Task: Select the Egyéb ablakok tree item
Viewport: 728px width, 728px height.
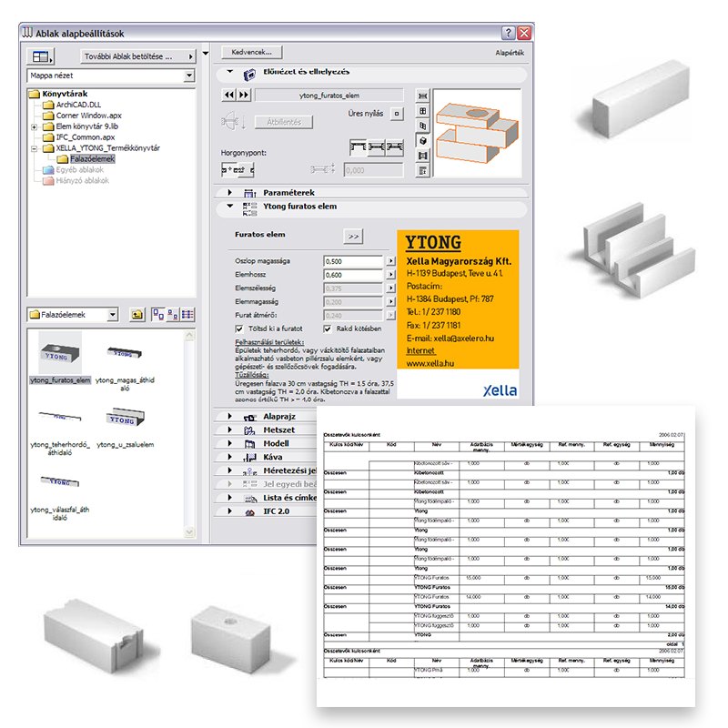Action: point(80,170)
